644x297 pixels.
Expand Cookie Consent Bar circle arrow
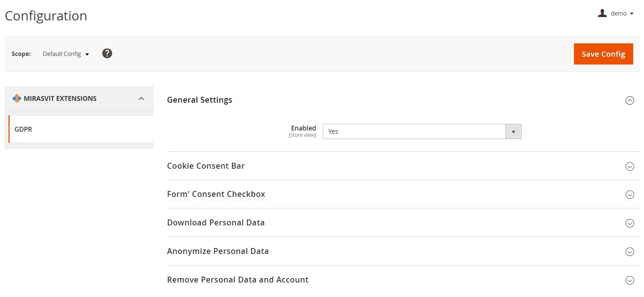[x=630, y=166]
